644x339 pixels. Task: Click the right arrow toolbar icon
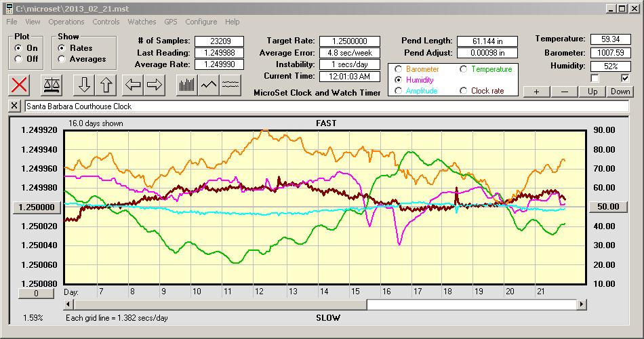pyautogui.click(x=155, y=85)
